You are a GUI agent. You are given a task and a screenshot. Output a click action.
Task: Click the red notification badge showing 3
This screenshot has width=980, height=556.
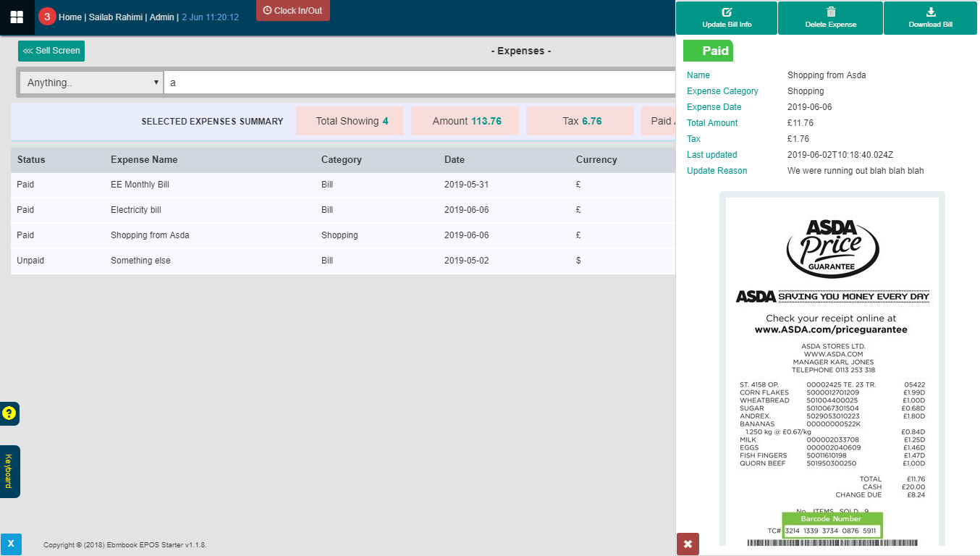coord(47,17)
